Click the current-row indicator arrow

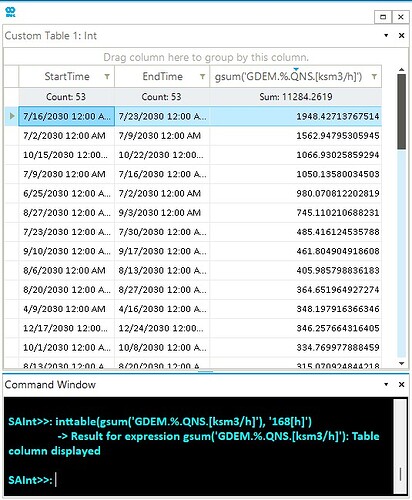(12, 116)
